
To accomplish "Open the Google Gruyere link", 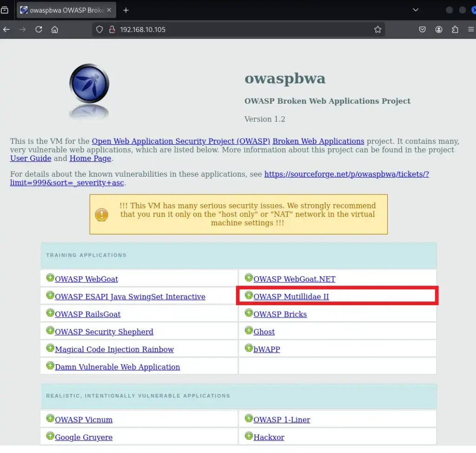I will pyautogui.click(x=84, y=438).
